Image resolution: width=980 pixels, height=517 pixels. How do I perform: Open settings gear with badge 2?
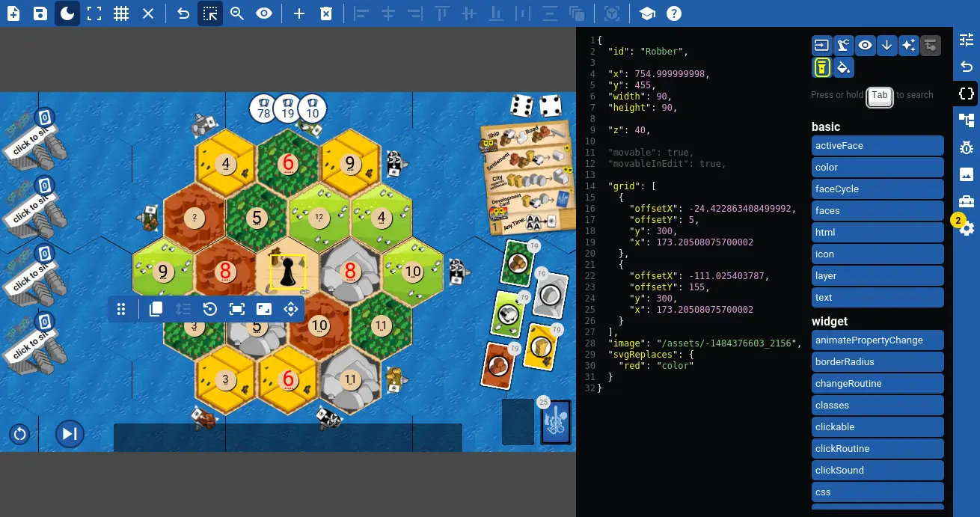pyautogui.click(x=967, y=228)
